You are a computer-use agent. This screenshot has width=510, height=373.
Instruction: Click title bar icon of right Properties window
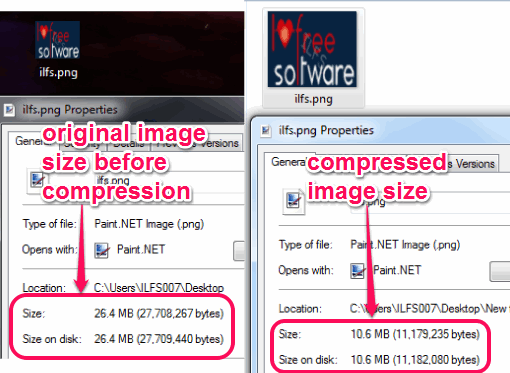coord(266,130)
